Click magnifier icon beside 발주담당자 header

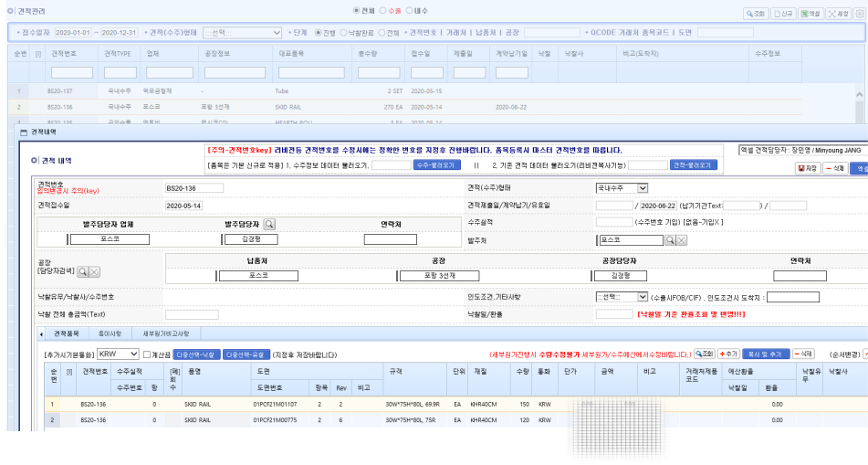[x=269, y=224]
